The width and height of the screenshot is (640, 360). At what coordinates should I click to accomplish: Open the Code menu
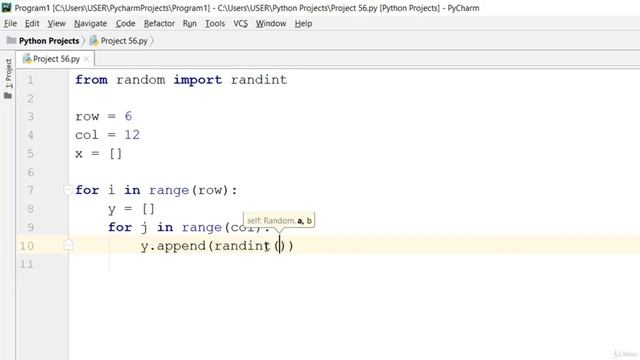coord(125,24)
